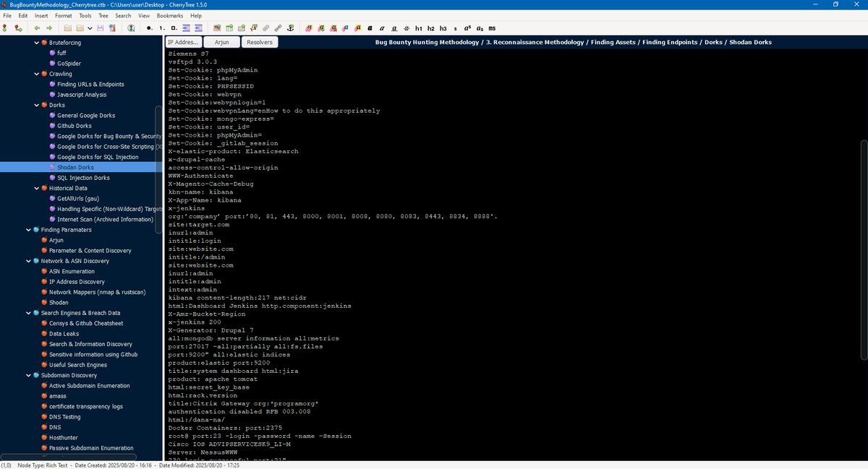868x469 pixels.
Task: Click the go back arrow in toolbar
Action: (x=37, y=28)
